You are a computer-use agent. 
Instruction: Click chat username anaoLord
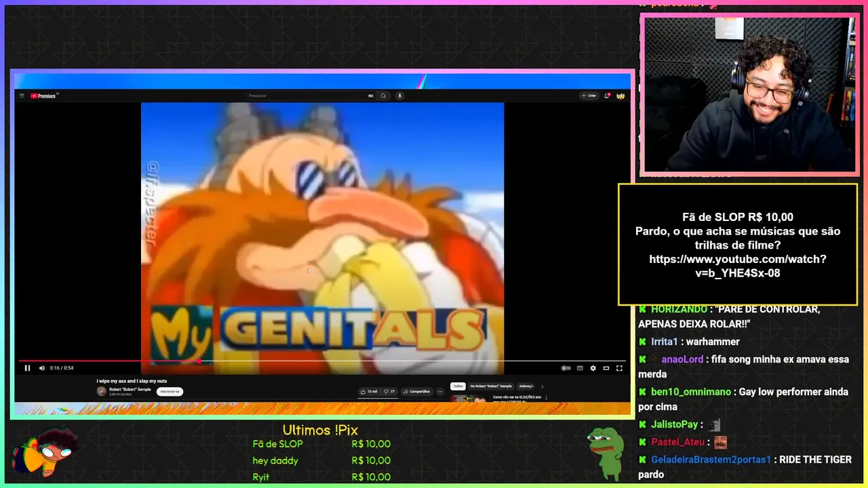(682, 359)
